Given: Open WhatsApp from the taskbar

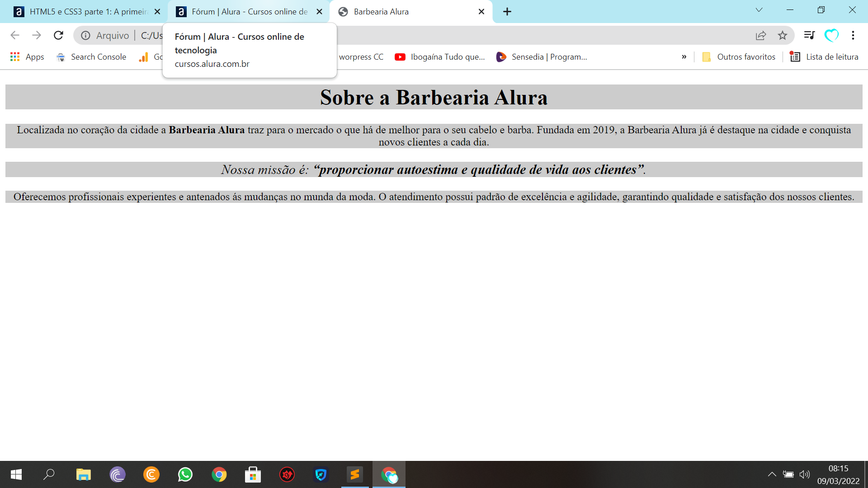Looking at the screenshot, I should tap(185, 474).
